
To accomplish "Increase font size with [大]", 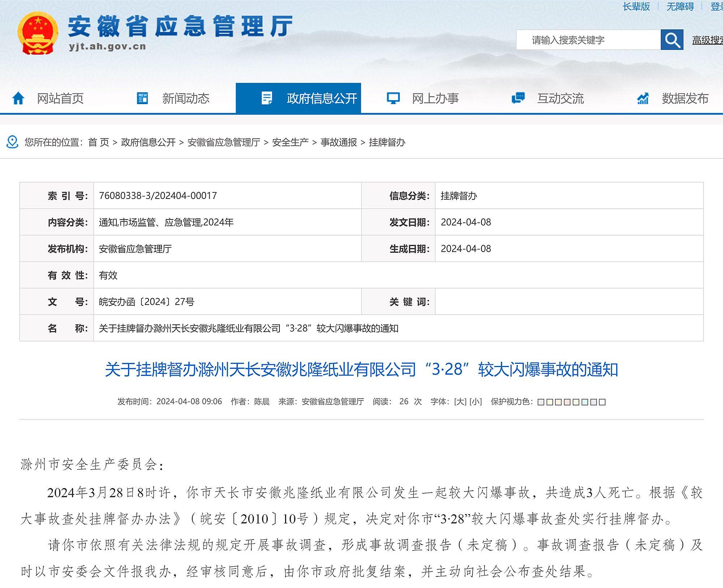I will pyautogui.click(x=460, y=402).
